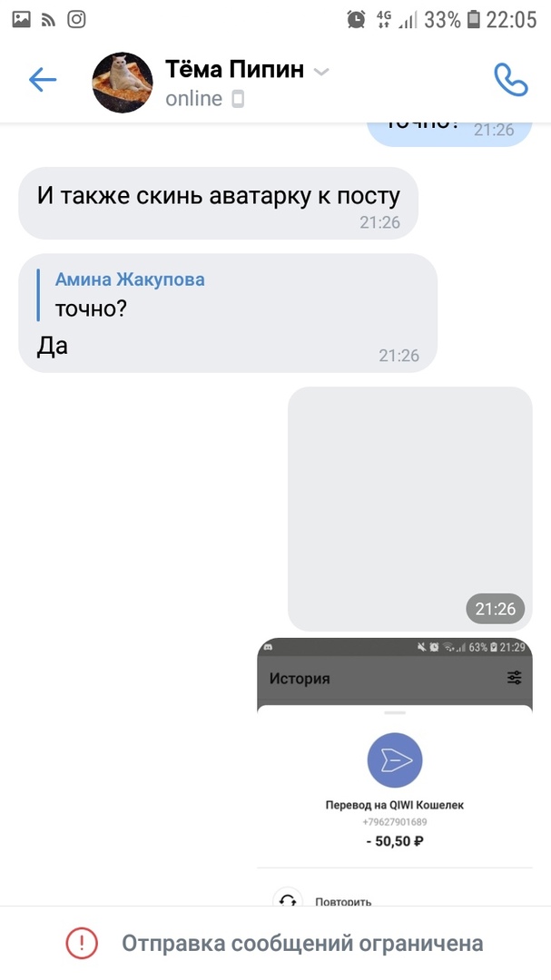
Task: Tap the red exclamation warning icon
Action: 82,943
